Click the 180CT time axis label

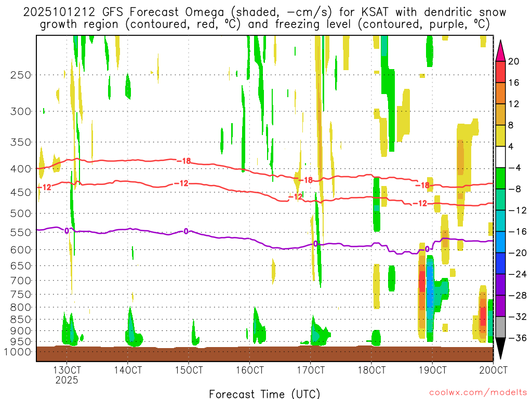[371, 370]
